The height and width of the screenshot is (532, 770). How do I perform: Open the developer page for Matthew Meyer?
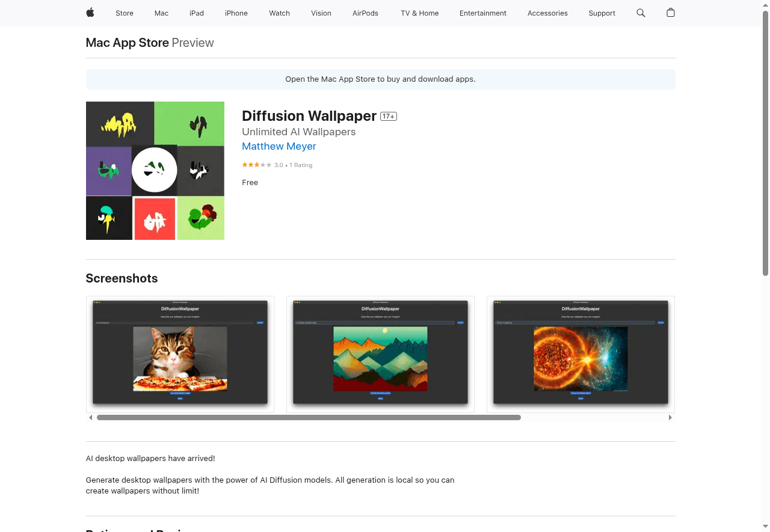coord(279,146)
